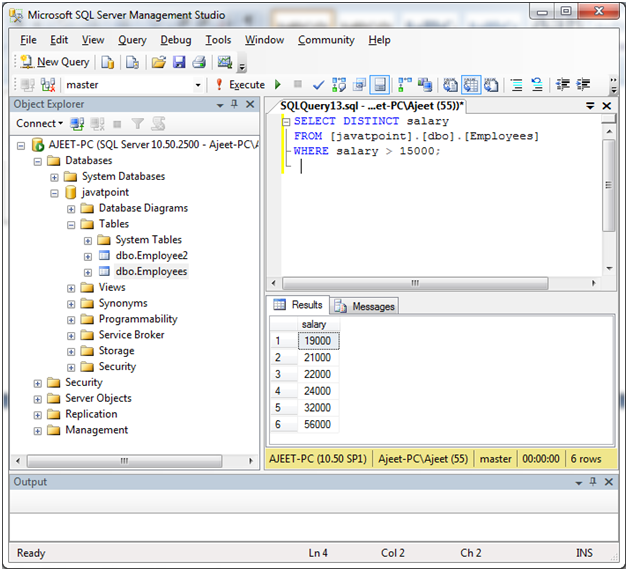The width and height of the screenshot is (628, 571).
Task: Click the Cancel Executing Query square
Action: coord(298,84)
